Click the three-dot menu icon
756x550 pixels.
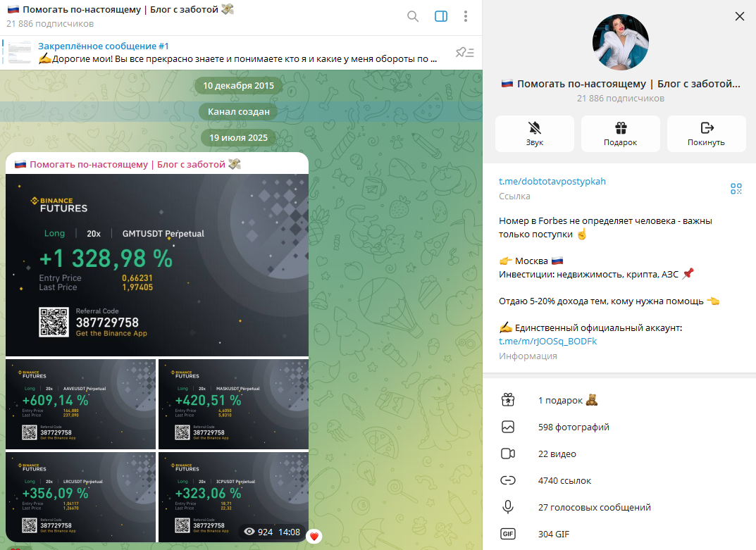466,15
